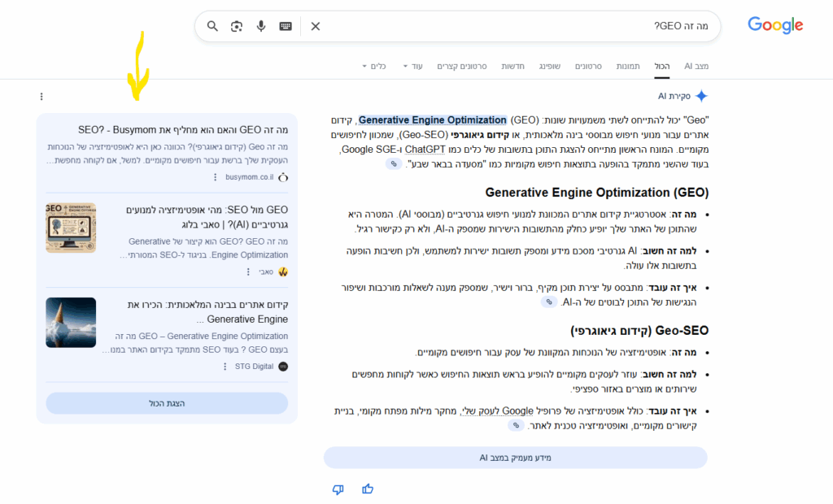The image size is (833, 504).
Task: Open the GEO מול SEO סאבי article
Action: pyautogui.click(x=207, y=217)
